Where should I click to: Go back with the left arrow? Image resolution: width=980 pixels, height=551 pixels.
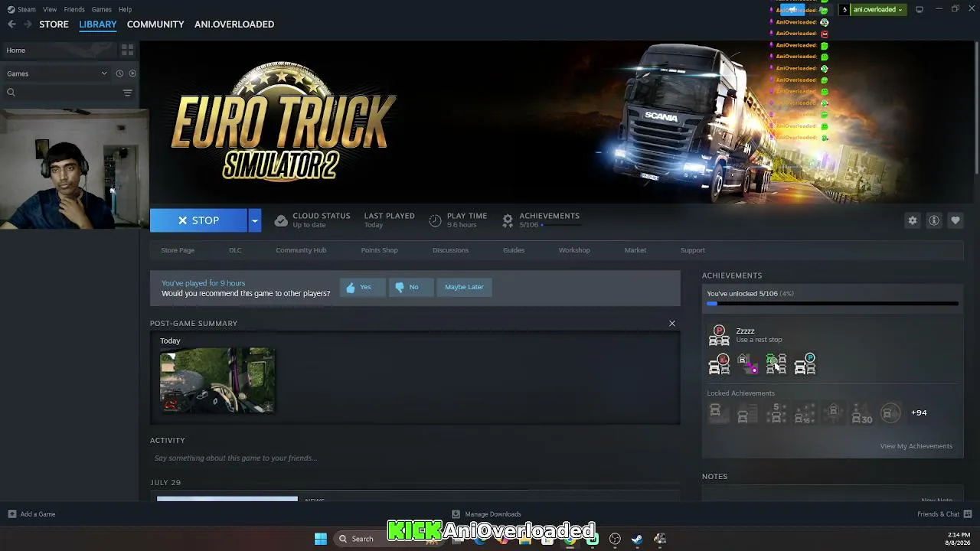point(11,24)
